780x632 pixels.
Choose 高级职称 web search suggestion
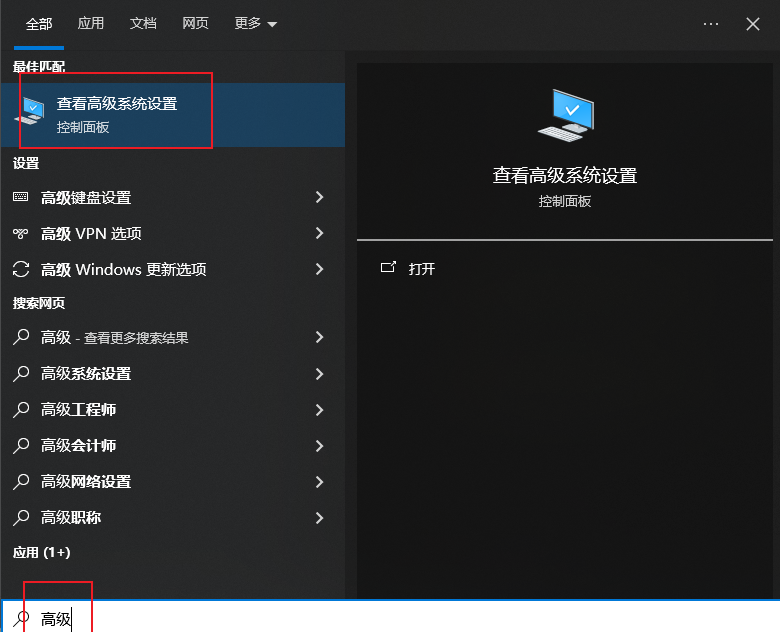[71, 518]
